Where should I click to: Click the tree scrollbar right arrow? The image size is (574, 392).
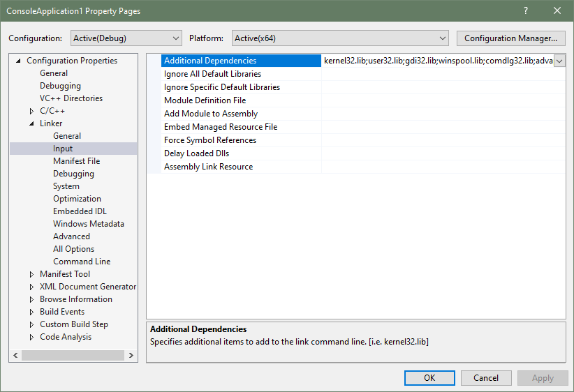[131, 355]
